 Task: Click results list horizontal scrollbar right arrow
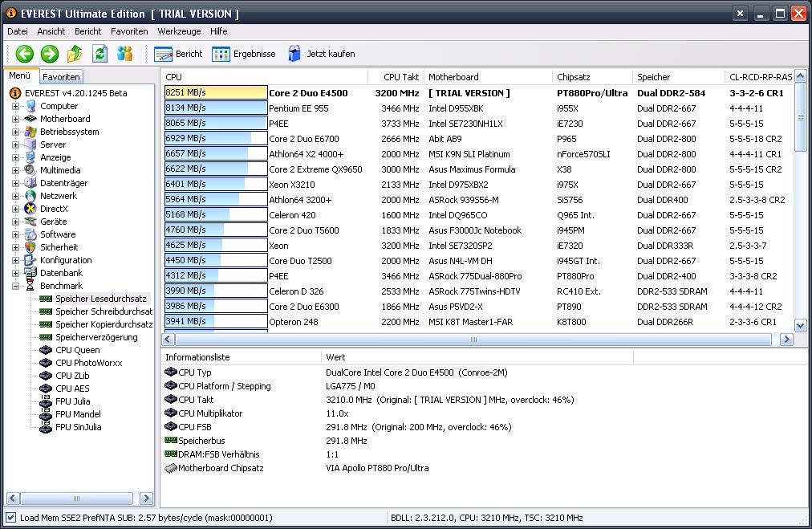(786, 340)
